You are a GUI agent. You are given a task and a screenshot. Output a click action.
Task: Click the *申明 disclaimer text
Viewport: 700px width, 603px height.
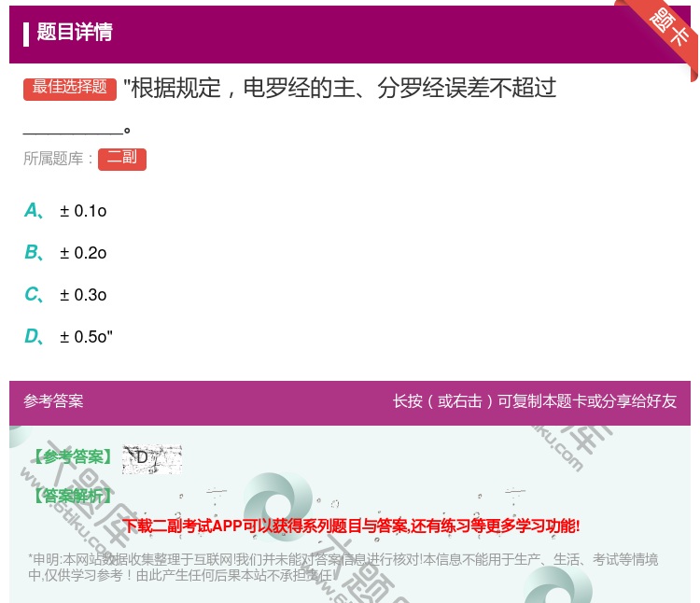click(343, 567)
